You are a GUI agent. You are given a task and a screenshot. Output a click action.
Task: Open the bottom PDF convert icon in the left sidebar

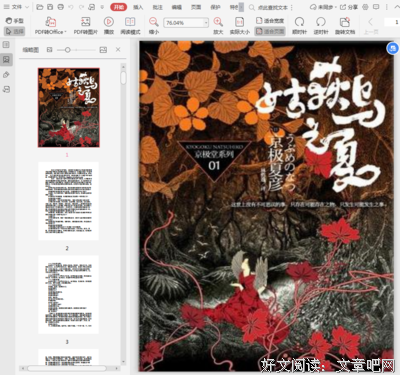[6, 89]
